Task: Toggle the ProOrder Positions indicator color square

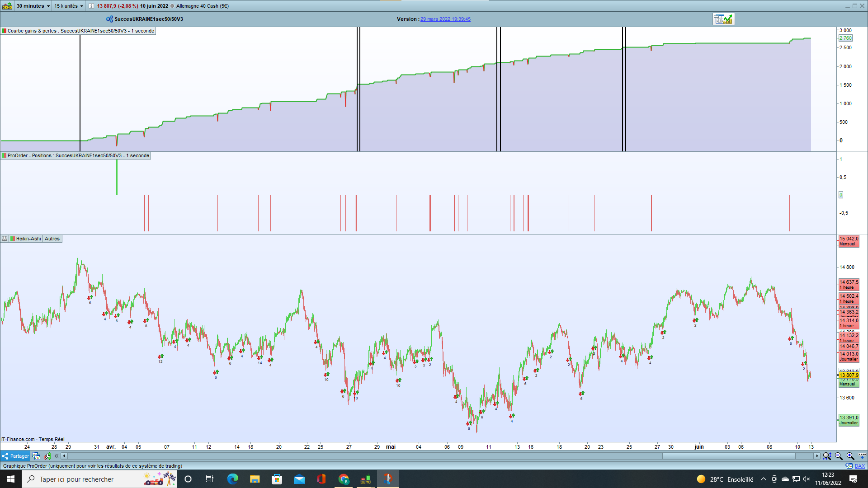Action: coord(4,155)
